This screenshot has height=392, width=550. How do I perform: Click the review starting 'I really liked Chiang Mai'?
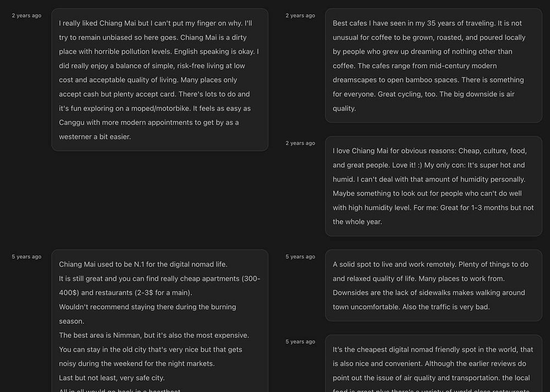coord(159,80)
